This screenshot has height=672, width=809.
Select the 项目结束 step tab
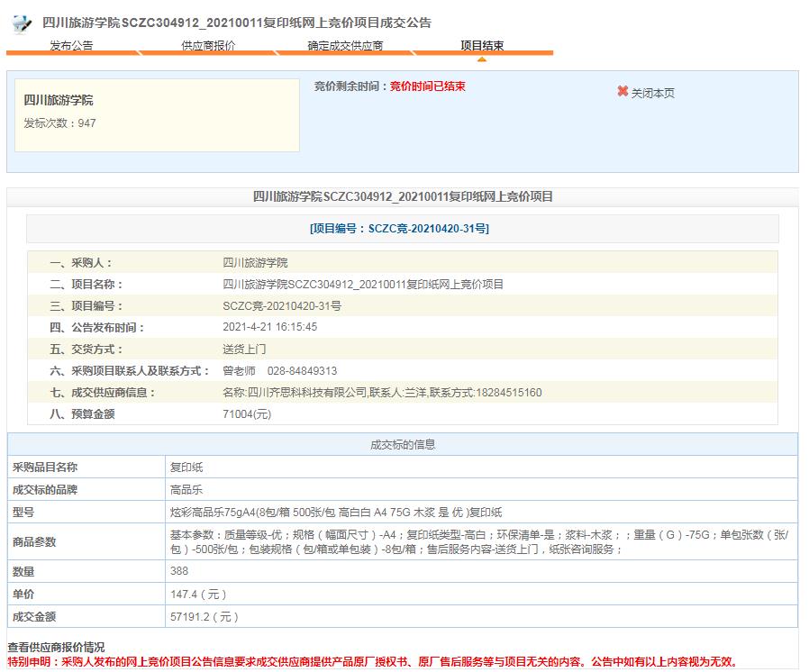click(x=482, y=45)
